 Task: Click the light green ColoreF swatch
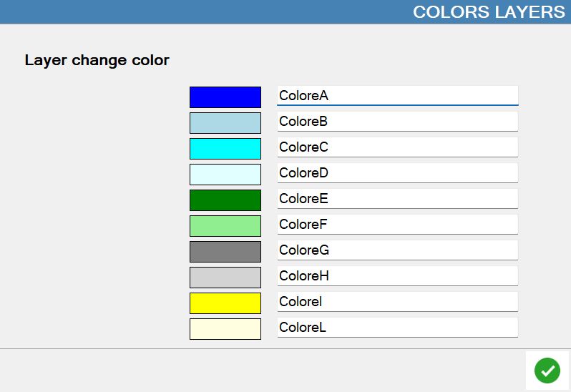[225, 226]
